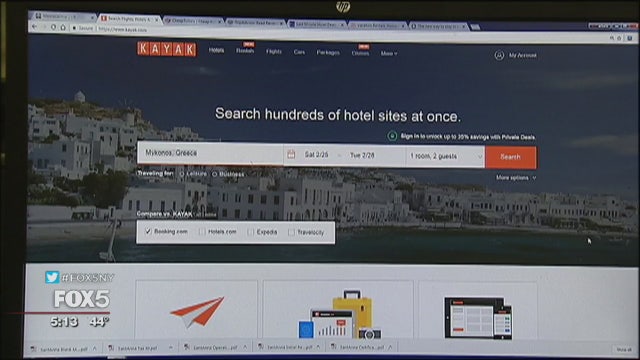The width and height of the screenshot is (640, 360).
Task: Click the browser address bar URL
Action: 122,29
